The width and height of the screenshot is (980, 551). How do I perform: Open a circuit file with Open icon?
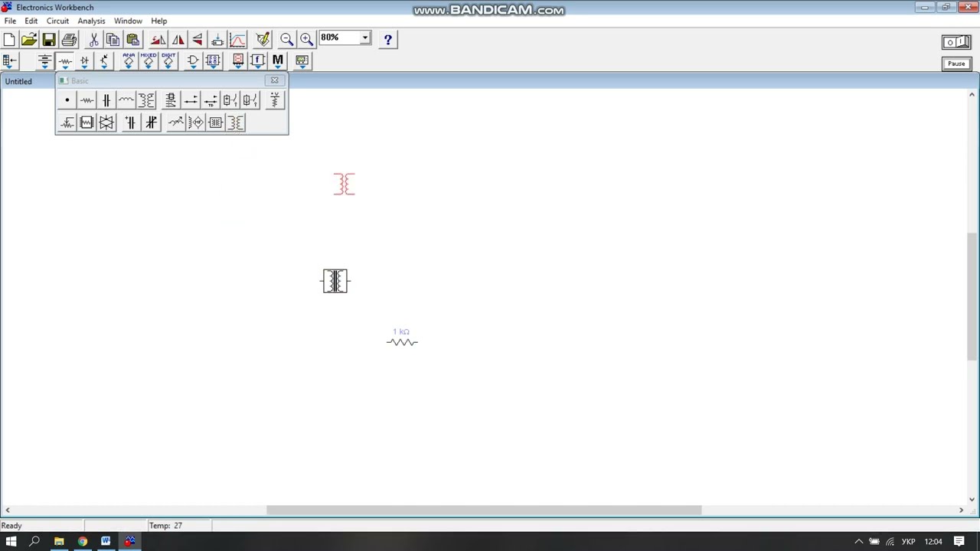pyautogui.click(x=29, y=39)
